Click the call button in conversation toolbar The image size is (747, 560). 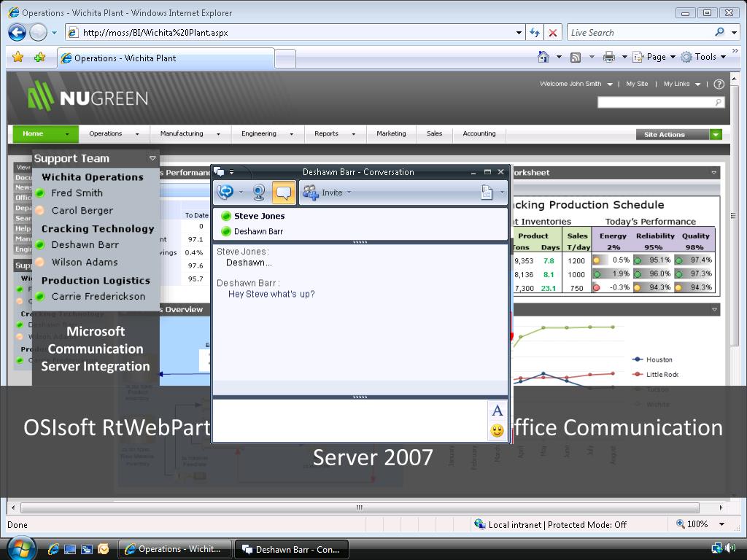(225, 192)
